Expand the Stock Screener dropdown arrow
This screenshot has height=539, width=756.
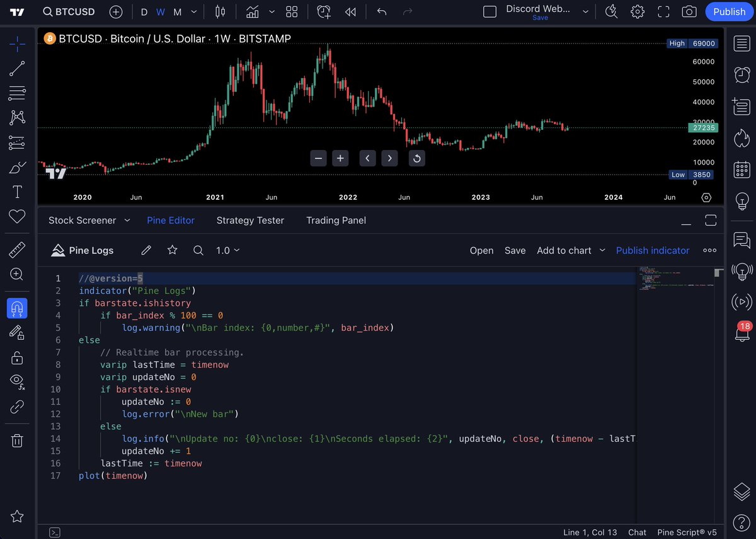tap(127, 220)
